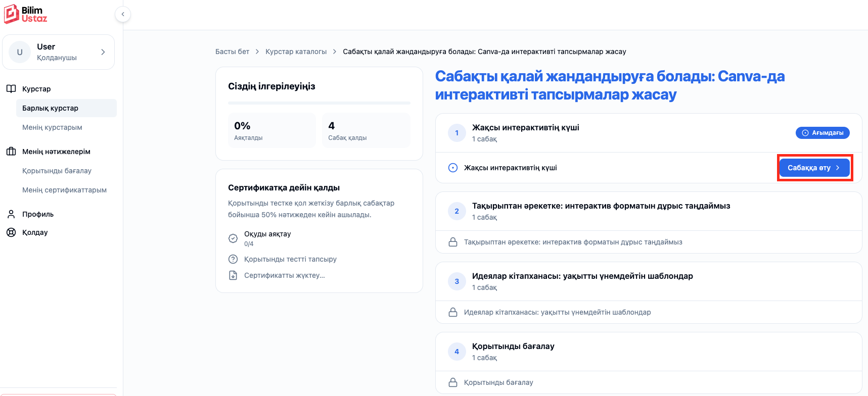Viewport: 868px width, 396px height.
Task: Click the progress bar under Сіздің ілгерілеуіңіз
Action: pyautogui.click(x=319, y=103)
